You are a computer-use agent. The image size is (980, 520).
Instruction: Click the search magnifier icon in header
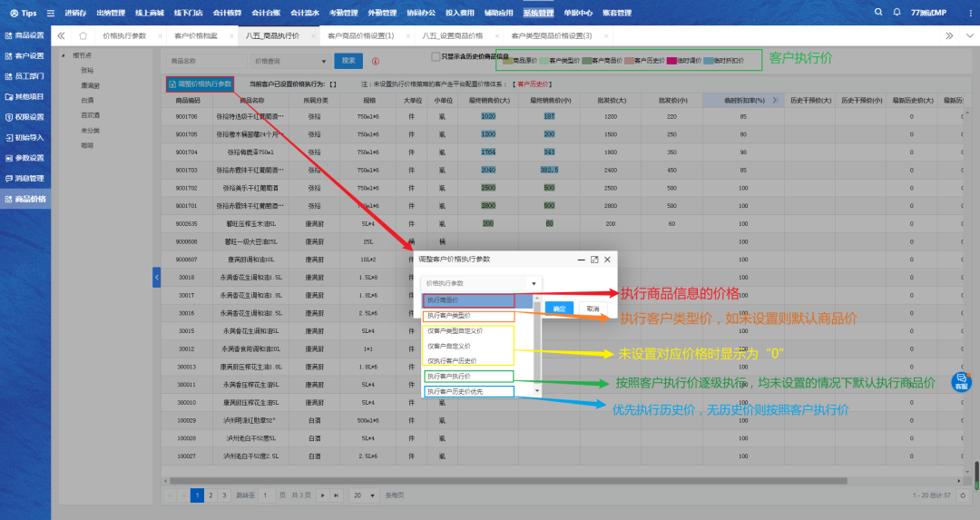click(878, 12)
